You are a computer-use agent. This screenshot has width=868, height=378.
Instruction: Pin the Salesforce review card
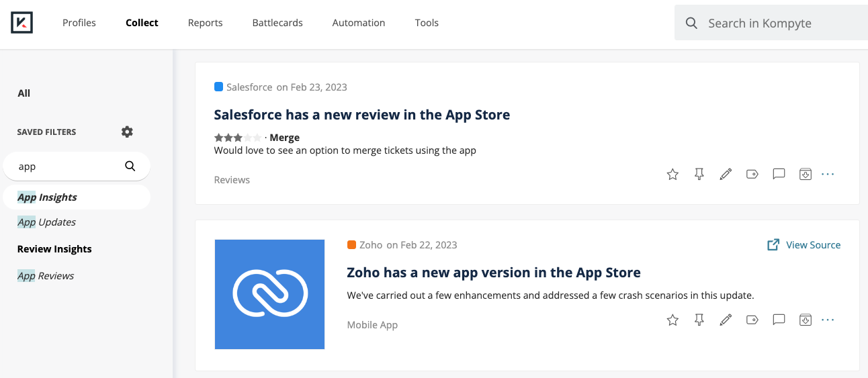tap(699, 175)
